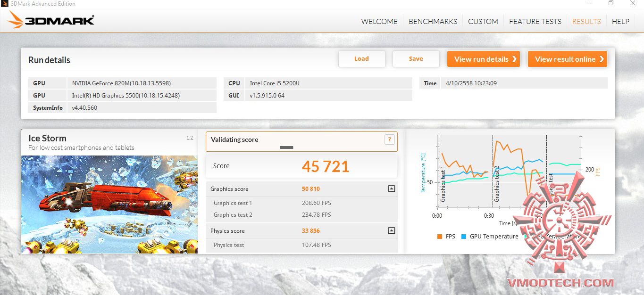The image size is (644, 295).
Task: Click Graphics test 2 row 234.78 FPS
Action: [302, 215]
